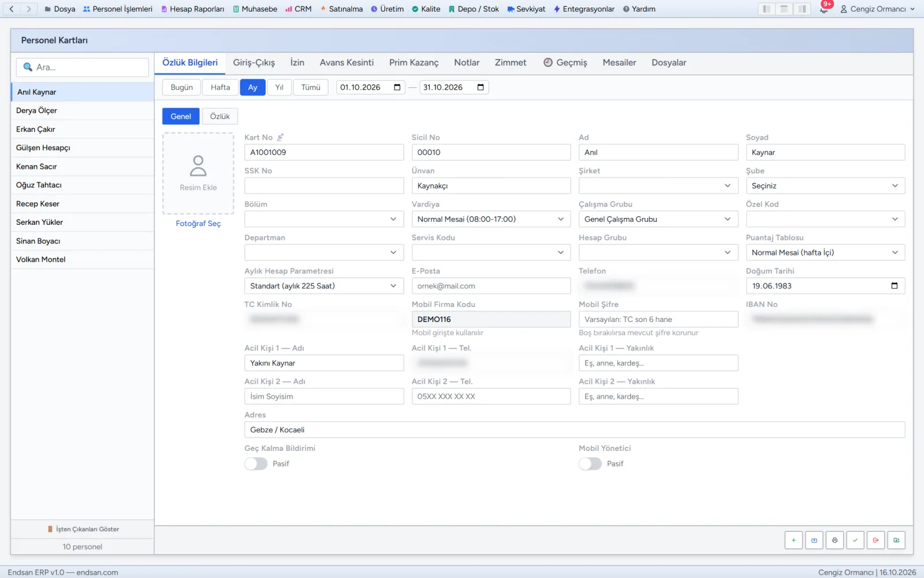Open the Avans Kesinti tab
Viewport: 924px width, 578px height.
pos(346,62)
